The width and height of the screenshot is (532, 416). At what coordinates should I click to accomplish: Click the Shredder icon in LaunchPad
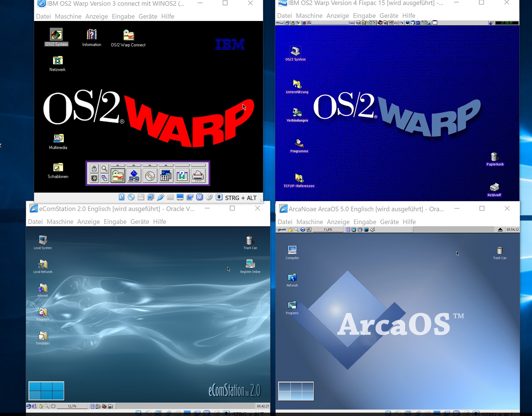pyautogui.click(x=198, y=176)
